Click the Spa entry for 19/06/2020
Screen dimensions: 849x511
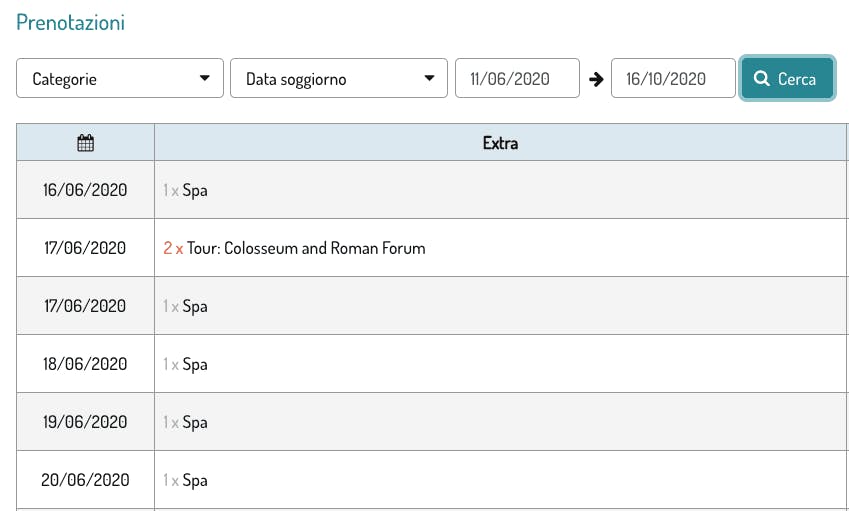click(195, 422)
